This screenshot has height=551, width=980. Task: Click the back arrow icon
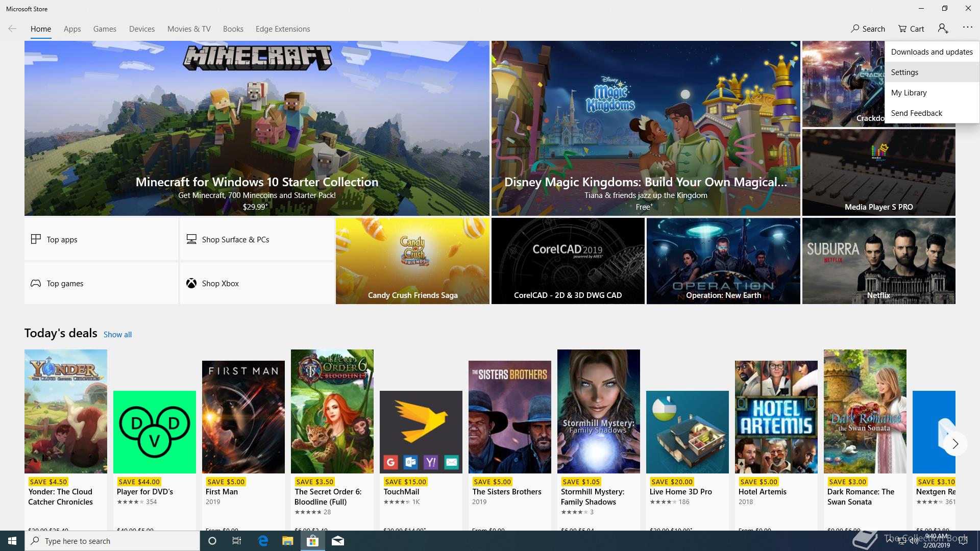tap(12, 29)
